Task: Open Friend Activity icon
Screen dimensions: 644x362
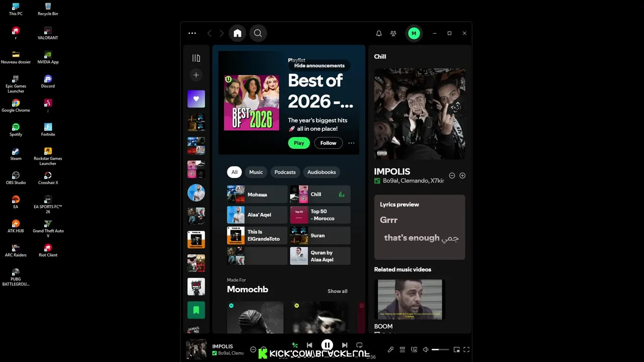Action: (x=393, y=33)
